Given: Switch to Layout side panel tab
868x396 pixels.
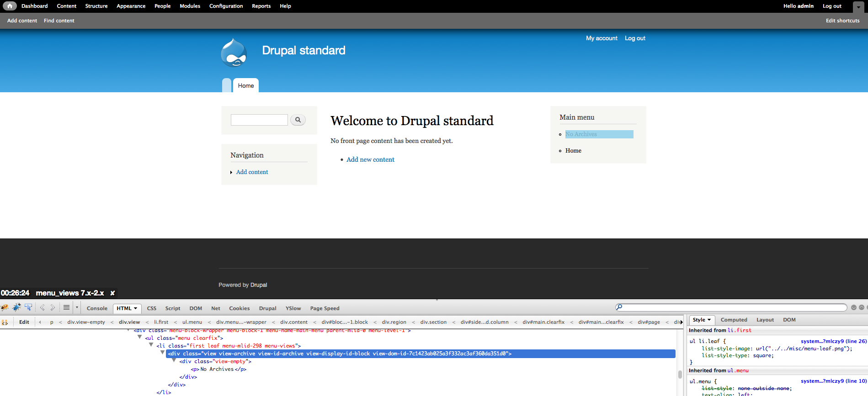Looking at the screenshot, I should [x=765, y=320].
